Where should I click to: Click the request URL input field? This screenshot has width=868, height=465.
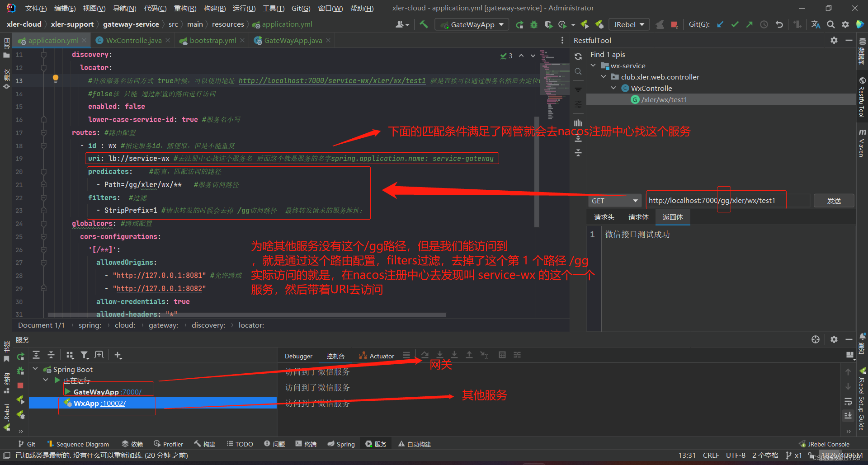(x=727, y=201)
